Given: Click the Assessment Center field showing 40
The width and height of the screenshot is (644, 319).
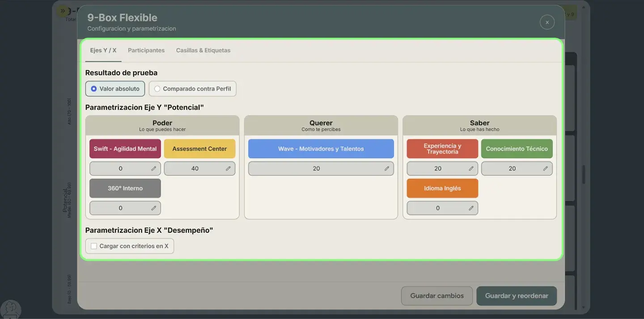Looking at the screenshot, I should coord(199,169).
